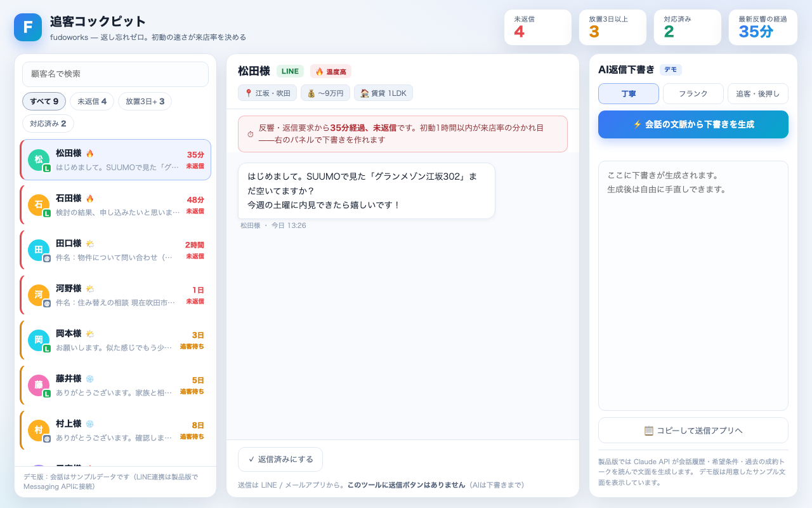Click 村上様's avatar icon
Screen dimensions: 812x508
pyautogui.click(x=39, y=431)
